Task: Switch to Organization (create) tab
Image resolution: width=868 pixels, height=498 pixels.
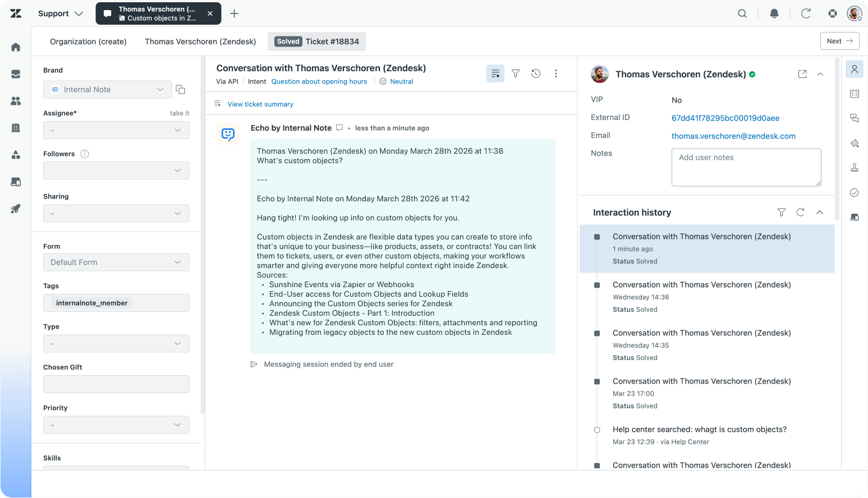Action: tap(88, 41)
